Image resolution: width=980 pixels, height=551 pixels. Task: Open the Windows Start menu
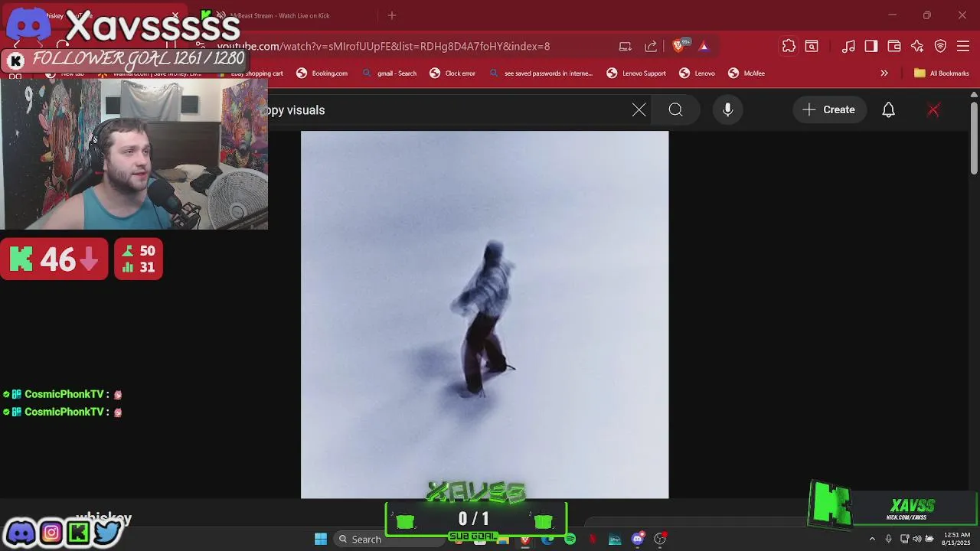coord(321,540)
